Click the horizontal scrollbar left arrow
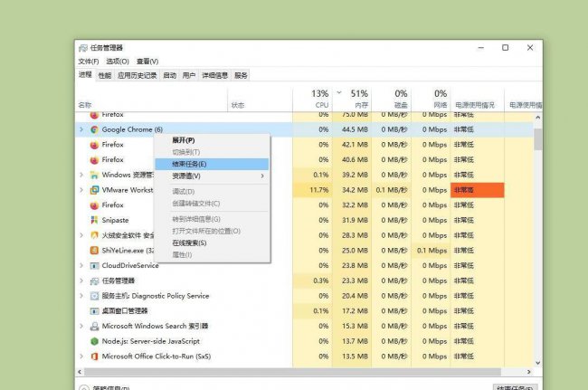 (x=80, y=372)
